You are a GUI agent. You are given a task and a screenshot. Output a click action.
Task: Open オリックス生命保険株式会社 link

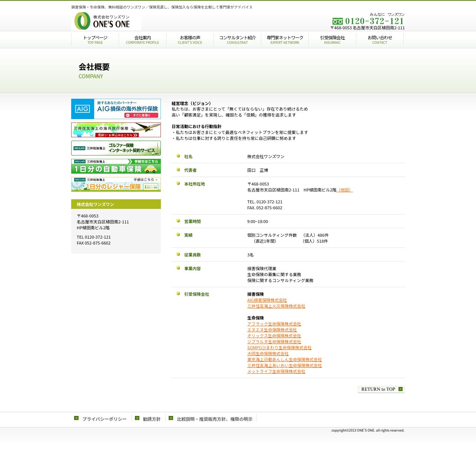(274, 336)
